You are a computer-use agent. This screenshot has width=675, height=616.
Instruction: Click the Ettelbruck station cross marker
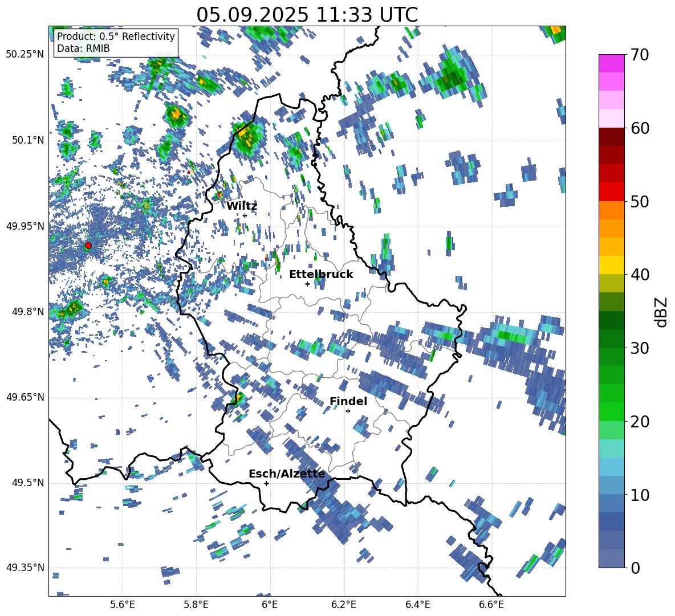(307, 284)
